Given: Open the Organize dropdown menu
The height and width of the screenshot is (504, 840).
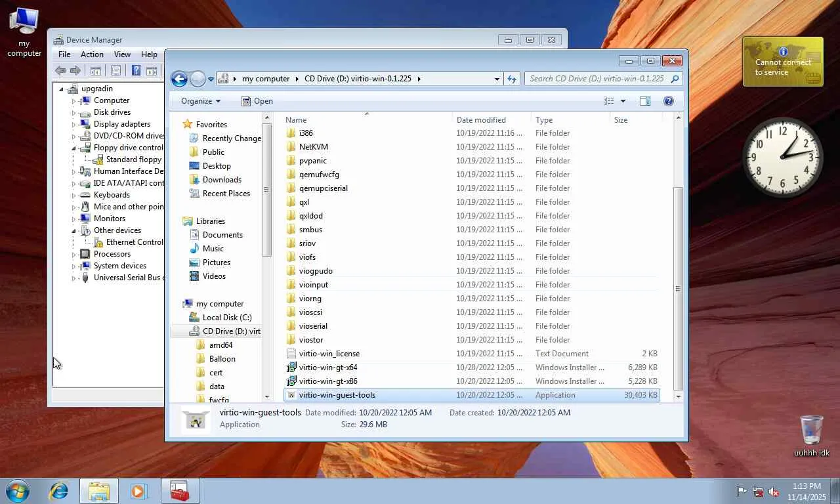Looking at the screenshot, I should coord(201,101).
